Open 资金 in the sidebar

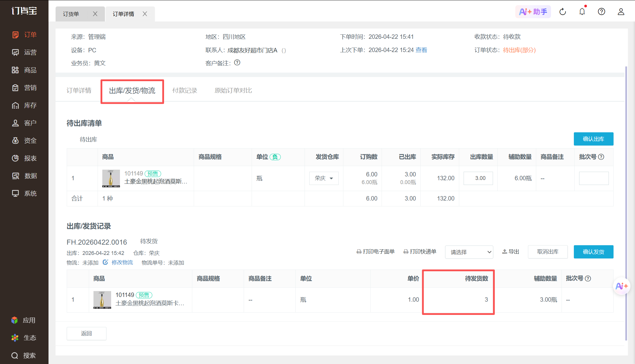coord(24,141)
